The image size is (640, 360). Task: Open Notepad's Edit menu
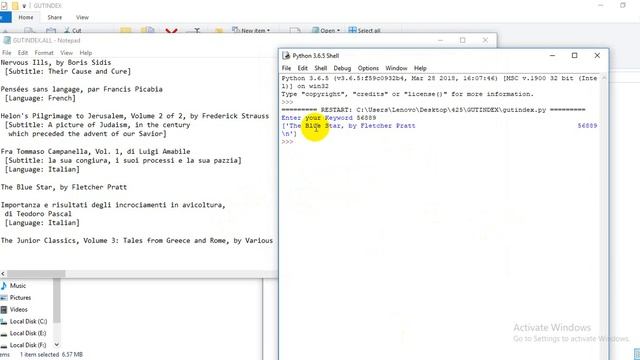[x=23, y=53]
